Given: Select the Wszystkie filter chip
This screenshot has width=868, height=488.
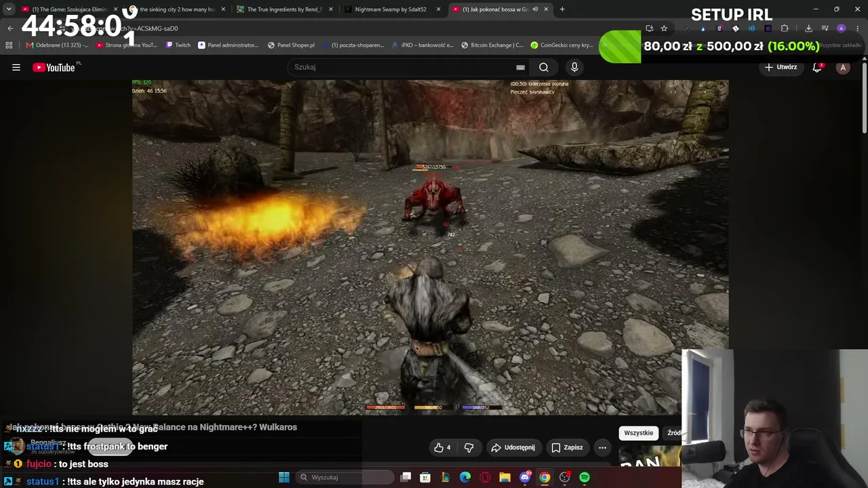Looking at the screenshot, I should pyautogui.click(x=639, y=433).
